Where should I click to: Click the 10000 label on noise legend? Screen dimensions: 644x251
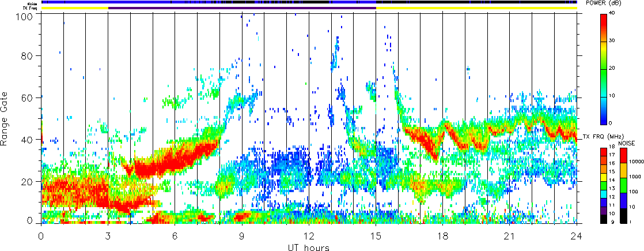pos(637,162)
